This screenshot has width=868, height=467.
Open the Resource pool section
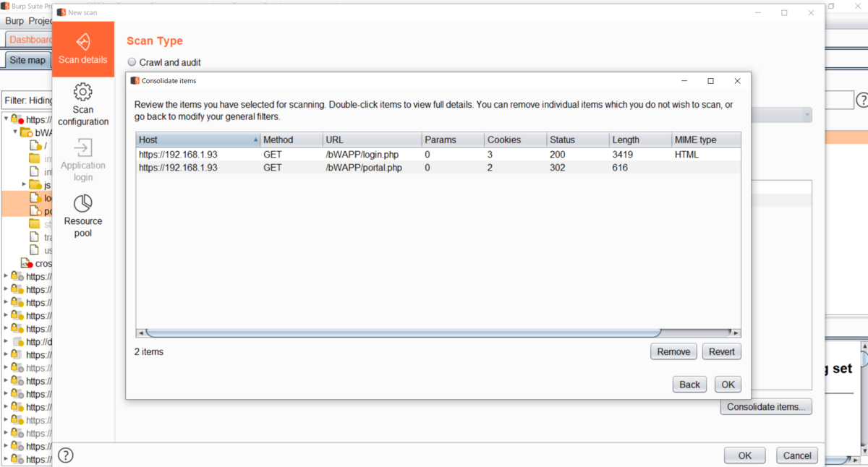[x=83, y=216]
